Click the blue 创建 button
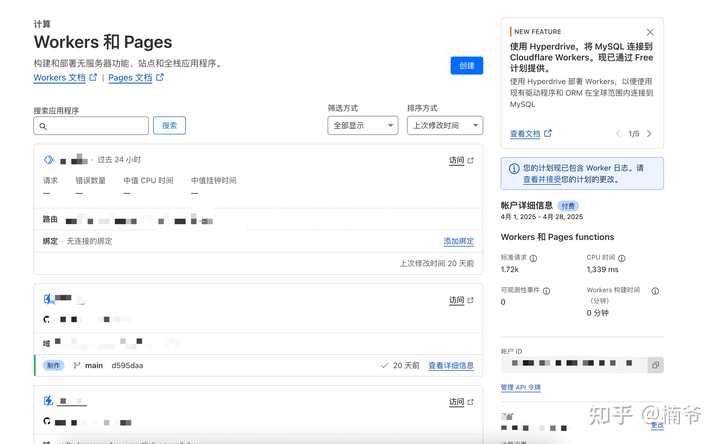The width and height of the screenshot is (720, 444). (x=467, y=66)
